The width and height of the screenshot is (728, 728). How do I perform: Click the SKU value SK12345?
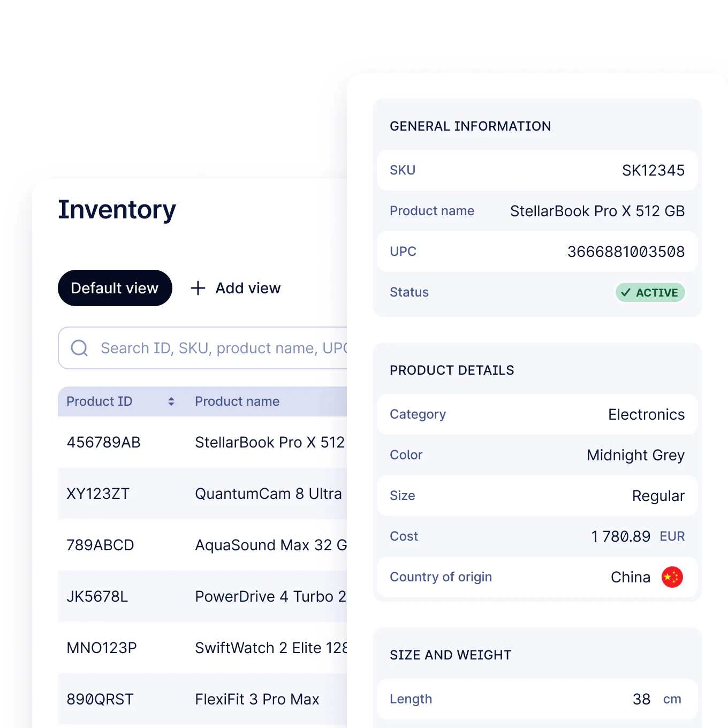pos(653,170)
